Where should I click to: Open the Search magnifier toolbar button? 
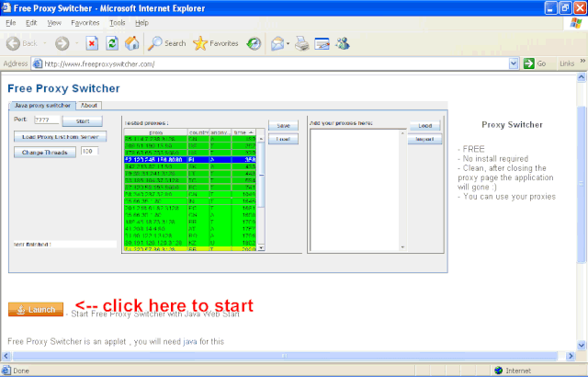(x=167, y=43)
